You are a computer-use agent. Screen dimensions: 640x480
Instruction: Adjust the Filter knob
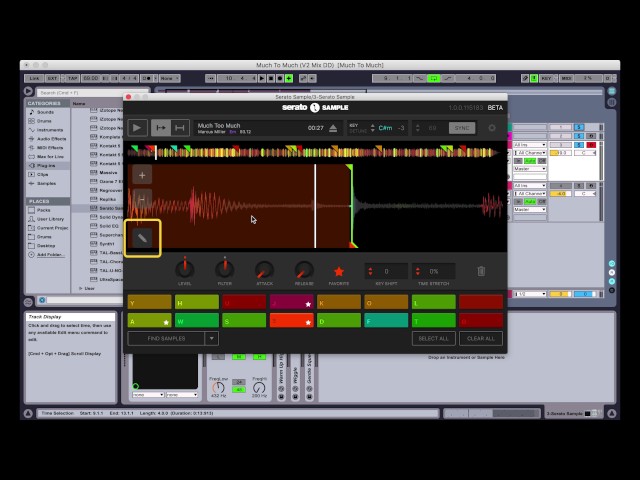(224, 269)
